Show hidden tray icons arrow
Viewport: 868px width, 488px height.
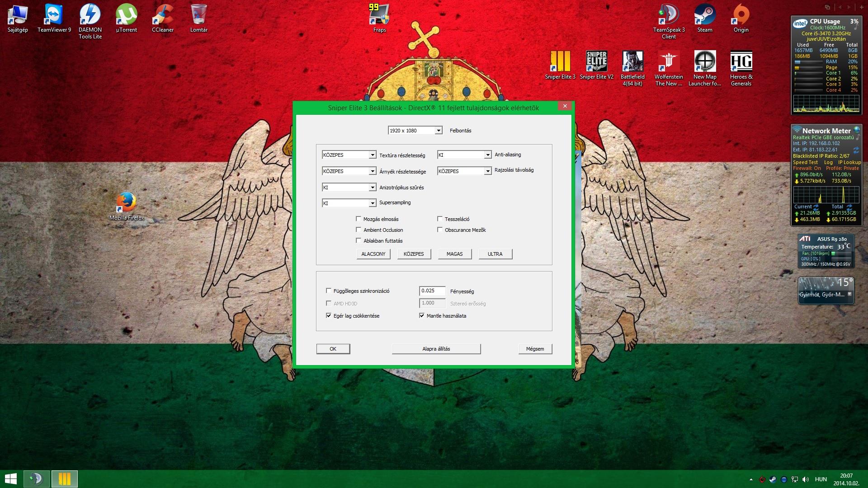pyautogui.click(x=751, y=479)
